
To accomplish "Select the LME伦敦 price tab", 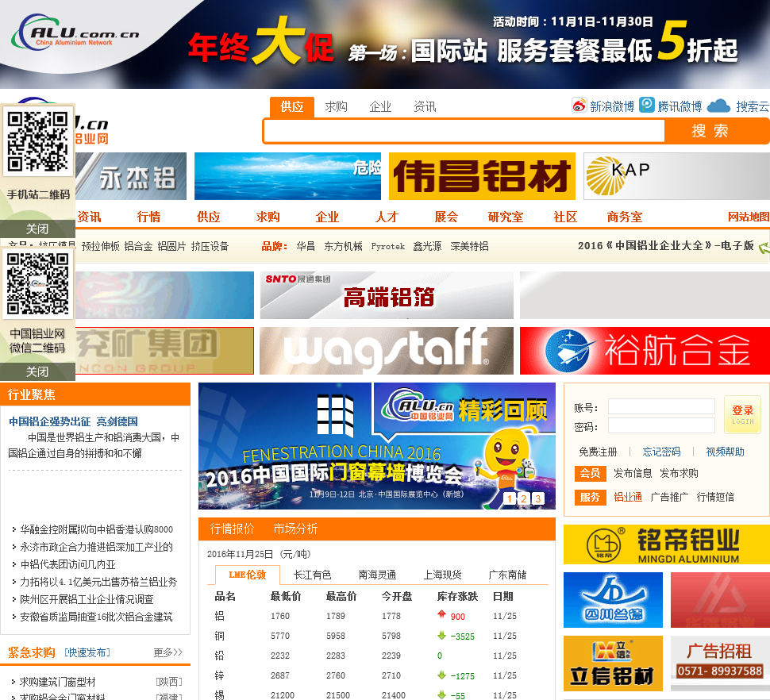I will point(247,575).
